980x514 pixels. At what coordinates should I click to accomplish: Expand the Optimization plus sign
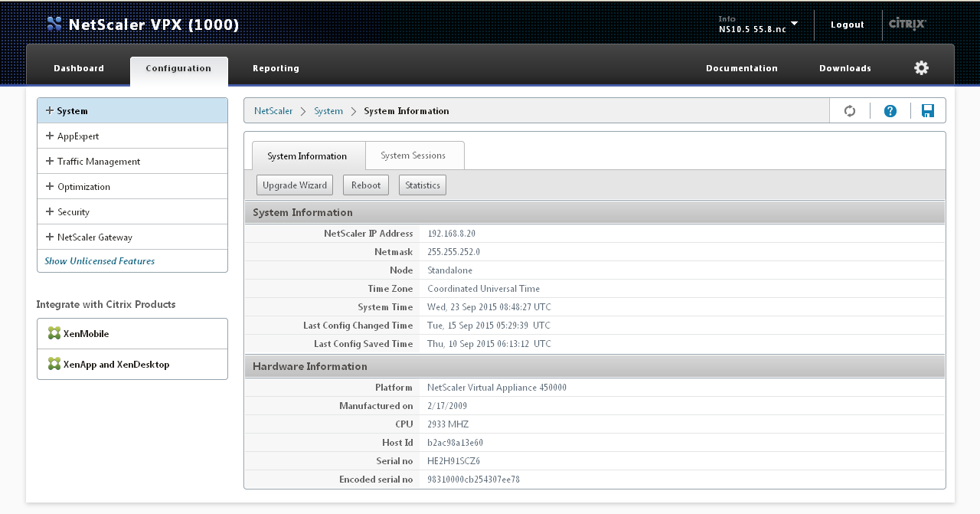tap(50, 186)
